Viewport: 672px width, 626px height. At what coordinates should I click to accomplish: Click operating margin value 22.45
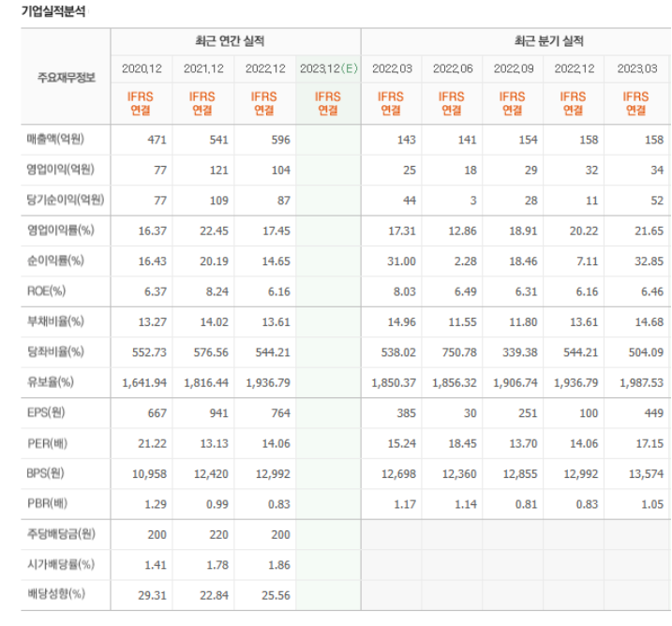point(214,231)
